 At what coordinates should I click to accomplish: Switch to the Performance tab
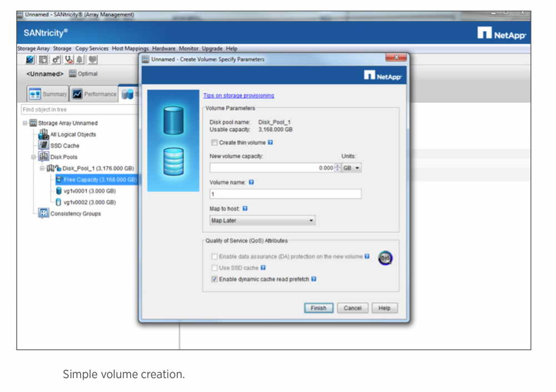94,94
